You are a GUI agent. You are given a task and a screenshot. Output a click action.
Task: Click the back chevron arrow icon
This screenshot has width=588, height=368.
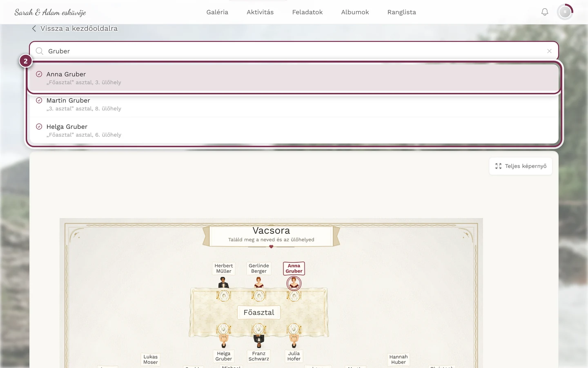click(34, 28)
